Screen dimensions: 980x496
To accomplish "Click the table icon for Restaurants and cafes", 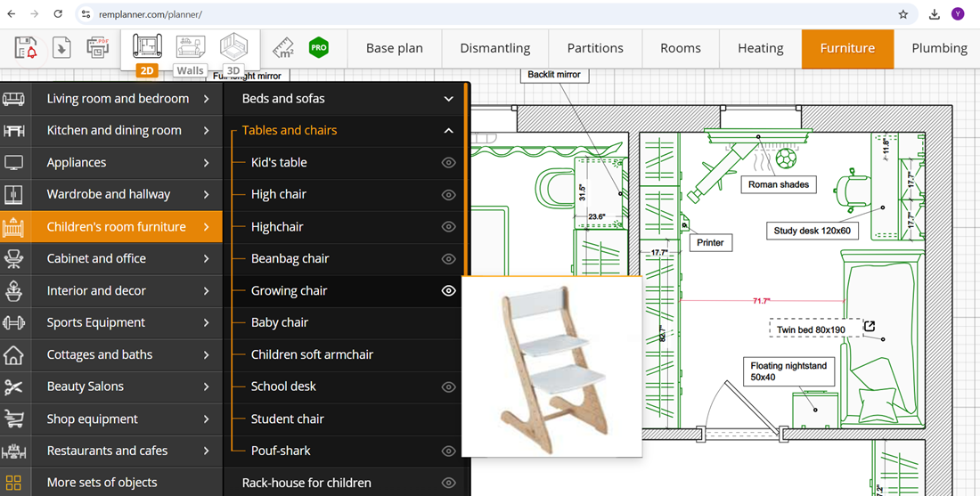I will pos(13,451).
